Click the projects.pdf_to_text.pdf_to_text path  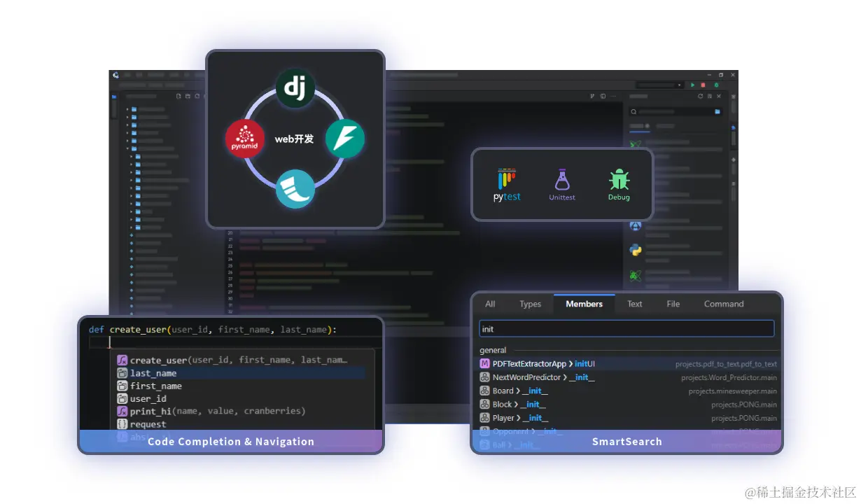[x=726, y=364]
